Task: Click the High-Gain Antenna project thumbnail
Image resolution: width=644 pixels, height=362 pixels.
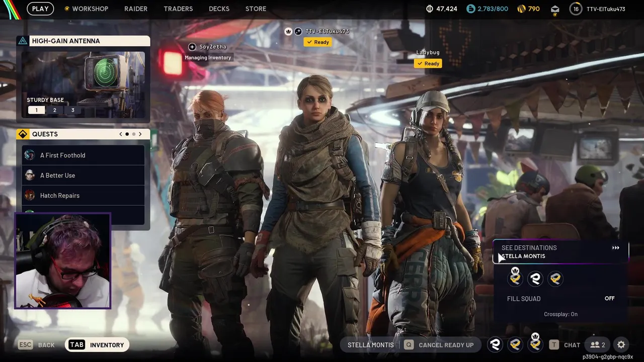Action: (x=83, y=84)
